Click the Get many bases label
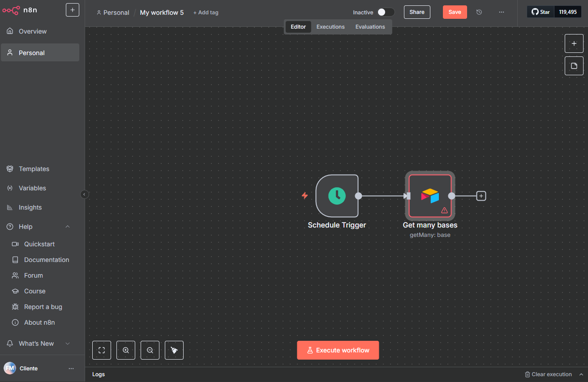Viewport: 588px width, 382px height. pyautogui.click(x=430, y=225)
